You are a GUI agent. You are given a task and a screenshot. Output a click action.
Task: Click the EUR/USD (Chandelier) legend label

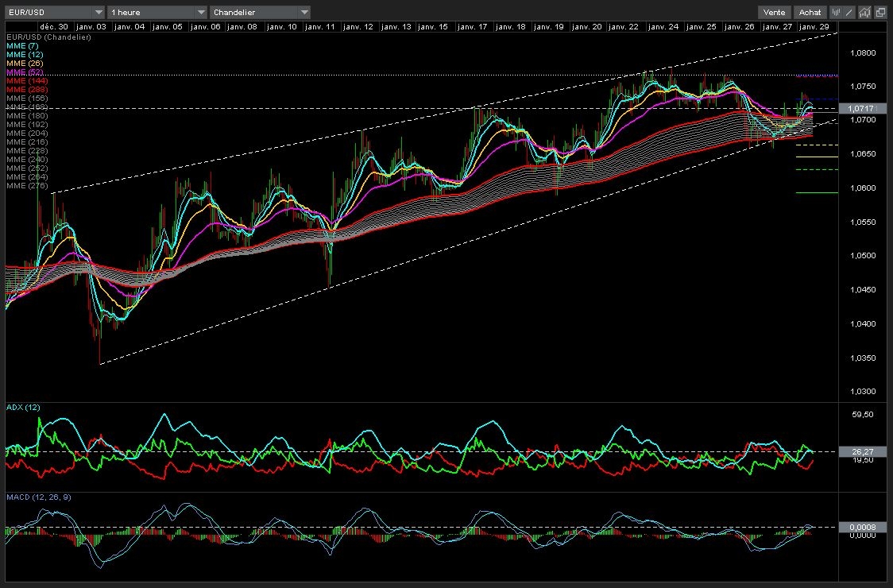point(48,37)
